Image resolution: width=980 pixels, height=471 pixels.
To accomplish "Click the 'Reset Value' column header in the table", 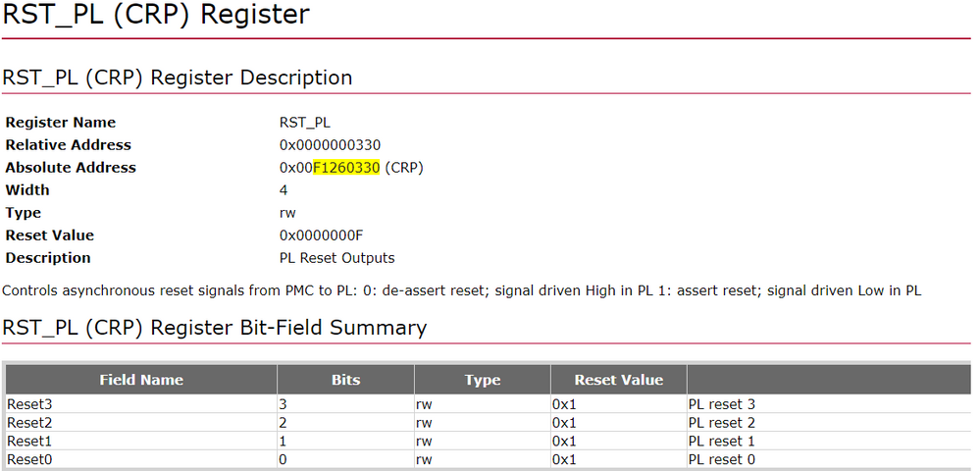I will [x=619, y=380].
